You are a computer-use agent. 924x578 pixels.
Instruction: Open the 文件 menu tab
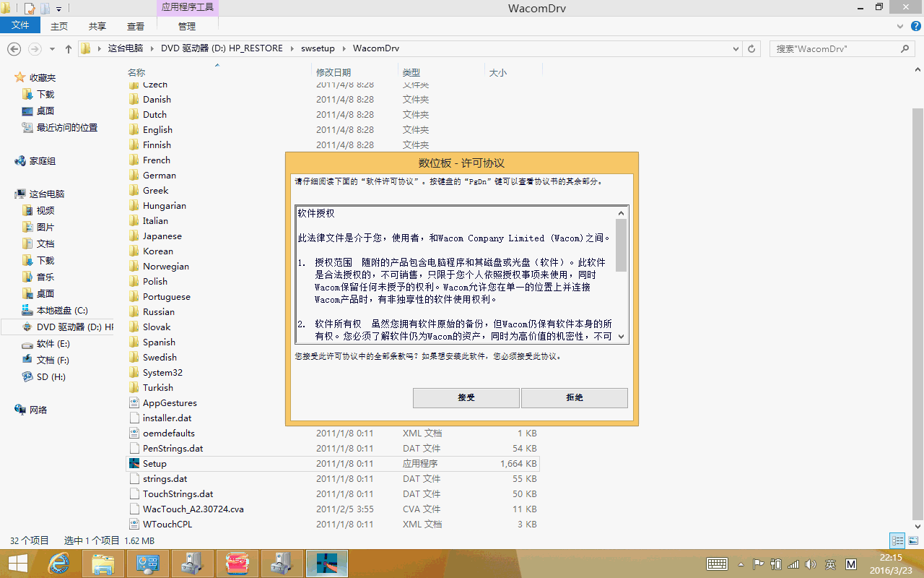click(x=20, y=26)
